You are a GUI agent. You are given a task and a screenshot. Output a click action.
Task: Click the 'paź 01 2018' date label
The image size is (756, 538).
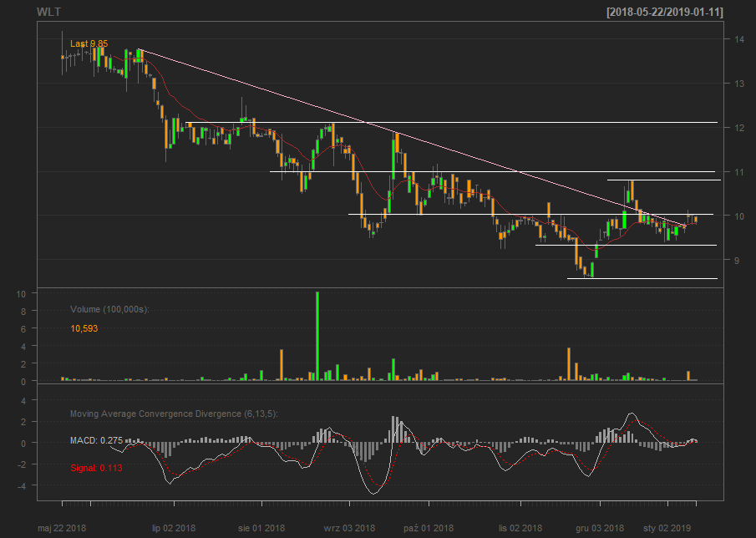pos(429,528)
